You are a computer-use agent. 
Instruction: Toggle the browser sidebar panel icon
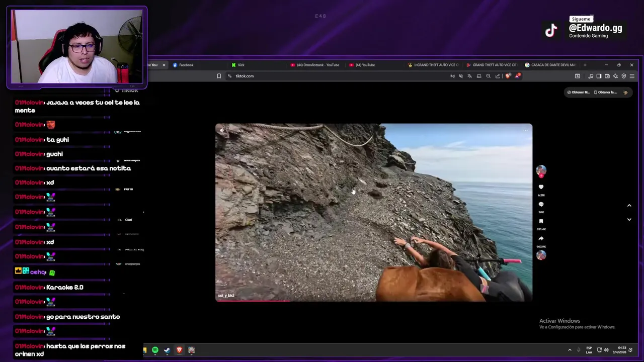(x=599, y=76)
